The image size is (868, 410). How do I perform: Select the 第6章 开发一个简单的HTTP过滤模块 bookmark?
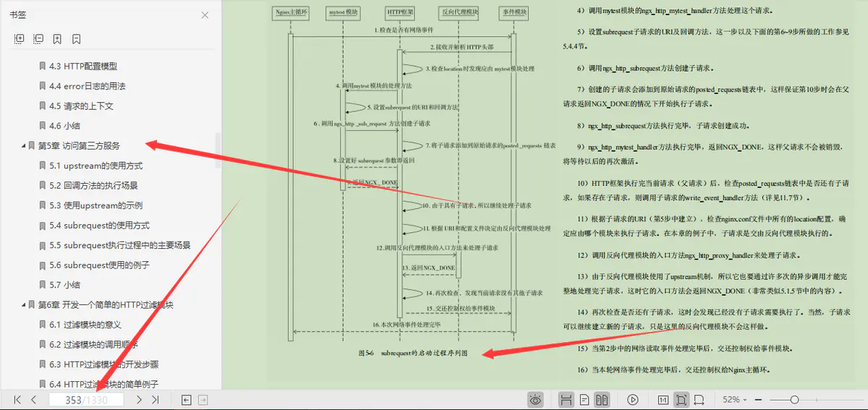106,304
